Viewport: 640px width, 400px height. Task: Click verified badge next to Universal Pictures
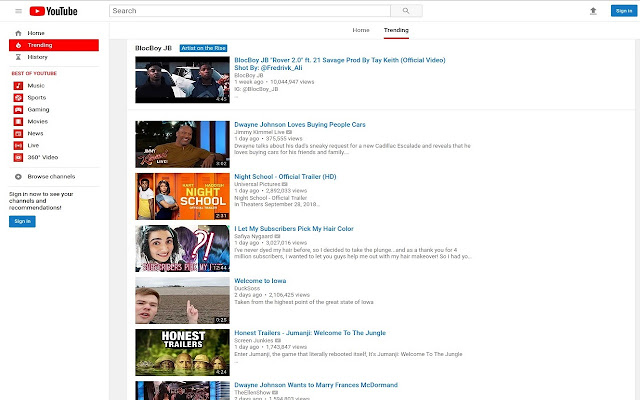(284, 184)
